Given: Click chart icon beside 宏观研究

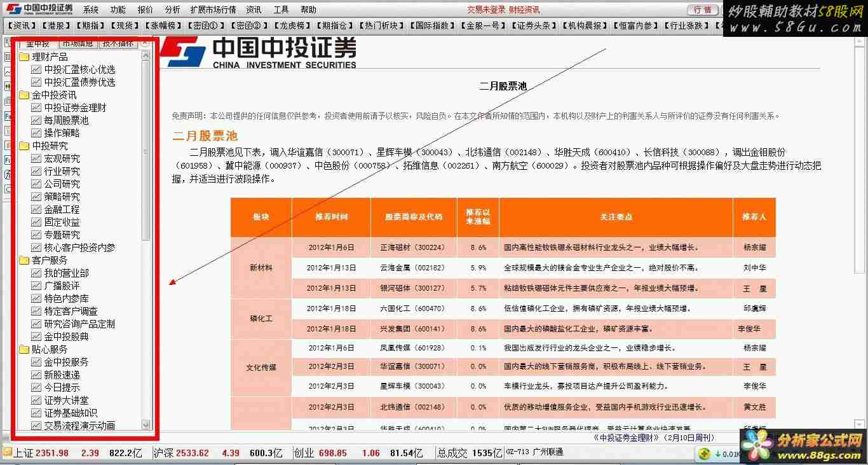Looking at the screenshot, I should (x=36, y=158).
